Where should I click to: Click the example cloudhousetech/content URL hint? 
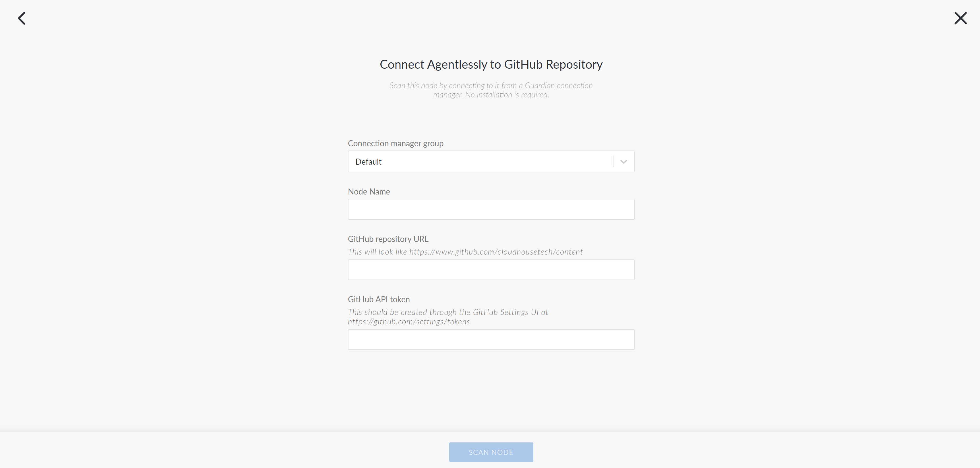(496, 252)
